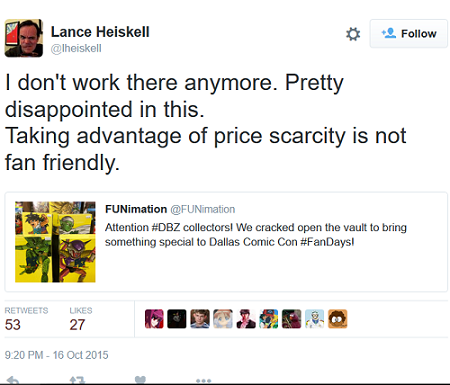
Task: Open the avatar in the white coat
Action: (314, 319)
